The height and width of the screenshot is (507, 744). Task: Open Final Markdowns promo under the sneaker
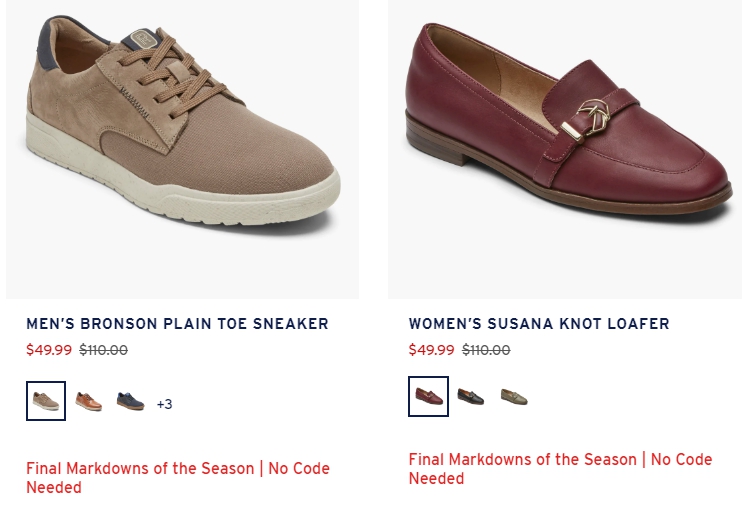pyautogui.click(x=178, y=478)
